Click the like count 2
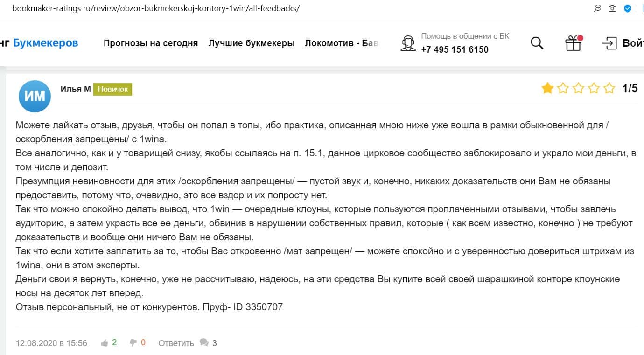 [114, 343]
